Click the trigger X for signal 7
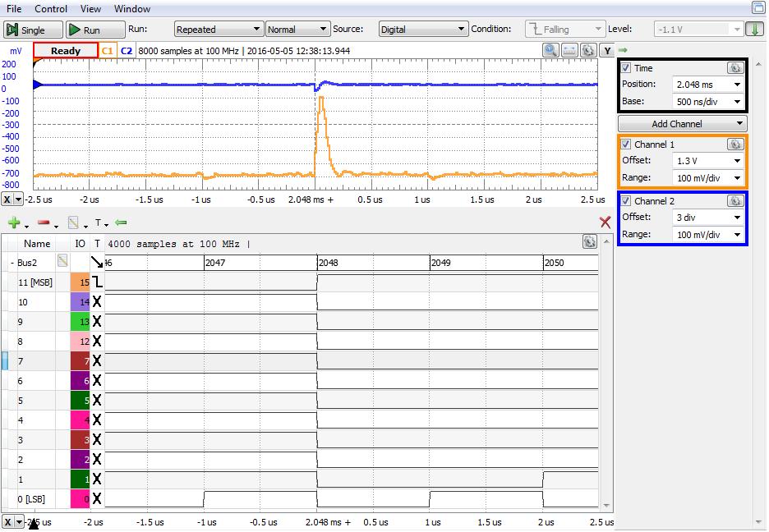Viewport: 769px width, 532px height. (x=97, y=361)
